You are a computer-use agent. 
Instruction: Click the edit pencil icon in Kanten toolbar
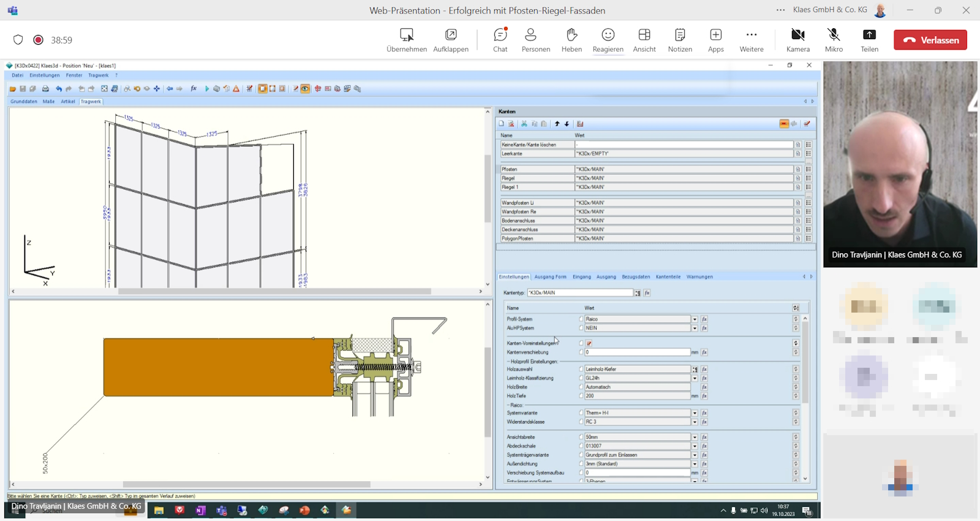coord(807,124)
